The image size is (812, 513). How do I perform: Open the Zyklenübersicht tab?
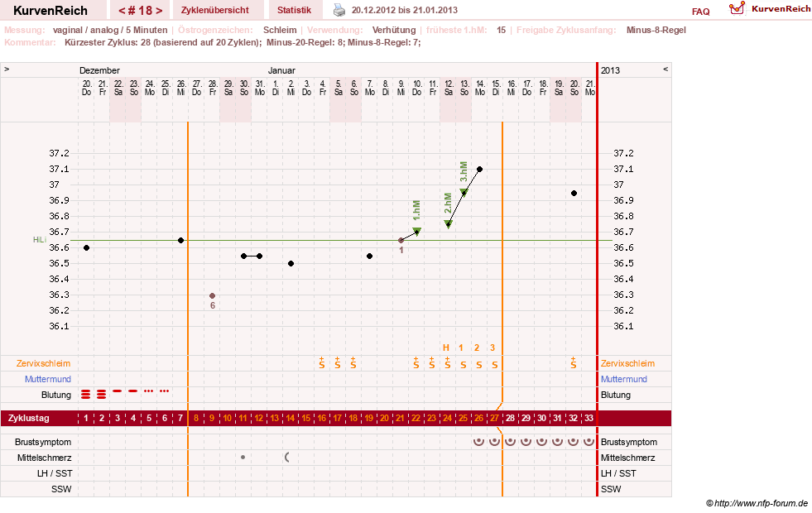tap(215, 10)
